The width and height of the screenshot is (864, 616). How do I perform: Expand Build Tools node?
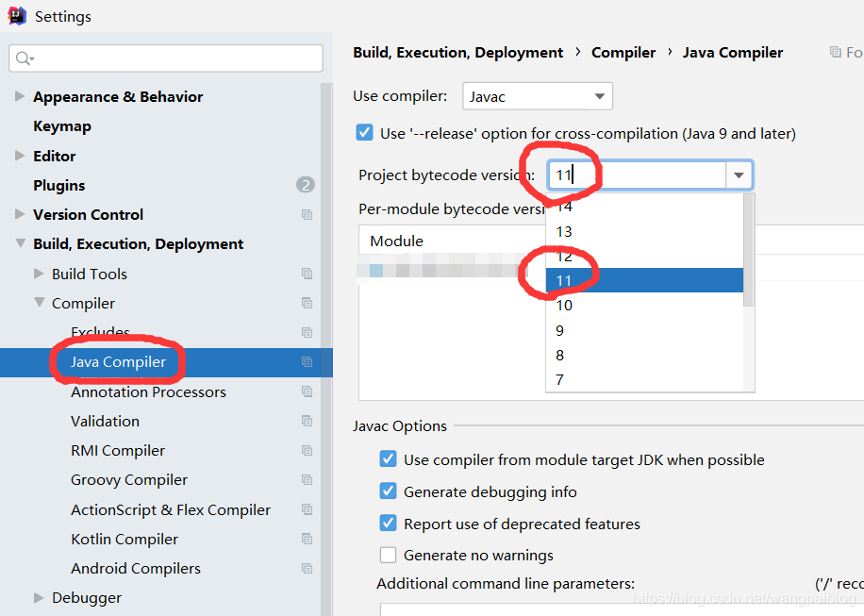click(x=39, y=274)
